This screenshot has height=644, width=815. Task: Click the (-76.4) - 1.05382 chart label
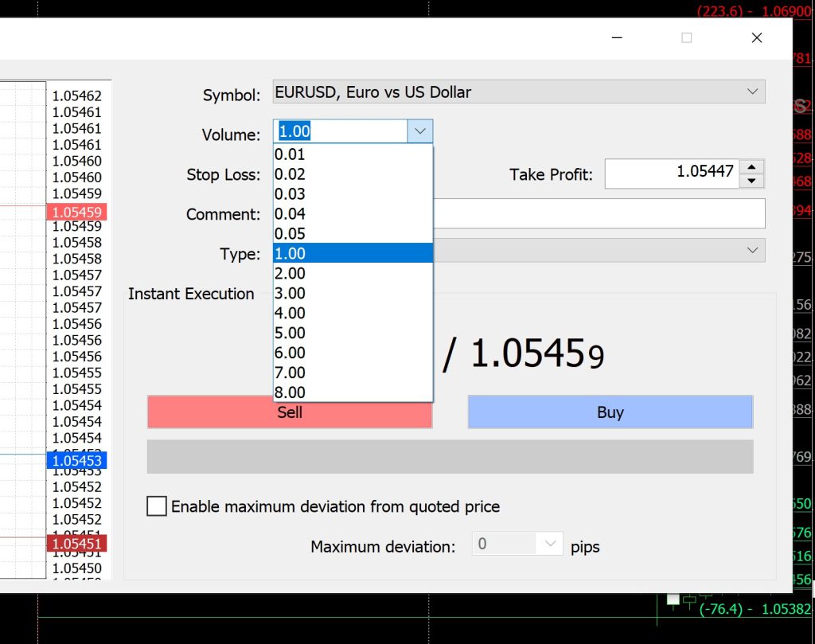pyautogui.click(x=755, y=609)
